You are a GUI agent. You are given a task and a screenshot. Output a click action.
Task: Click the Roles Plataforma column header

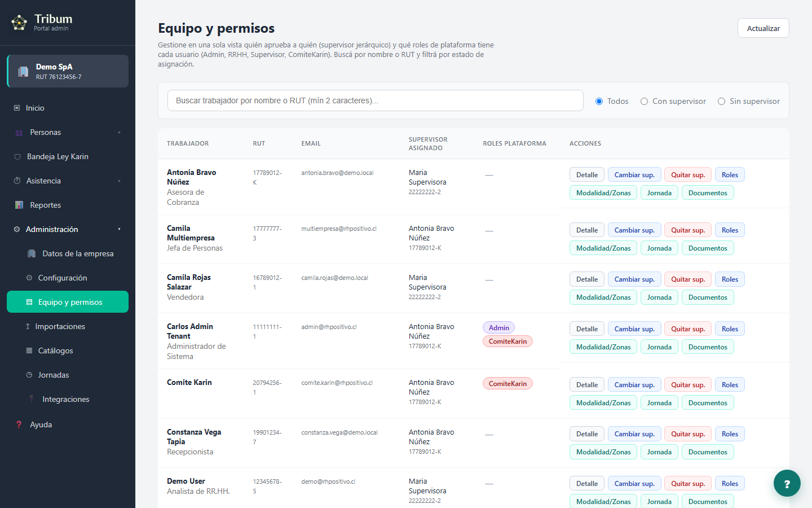pos(515,144)
